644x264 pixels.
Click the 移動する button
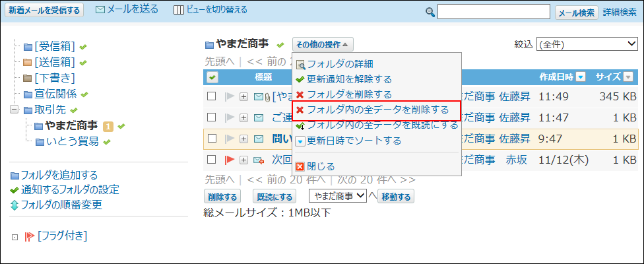point(396,197)
